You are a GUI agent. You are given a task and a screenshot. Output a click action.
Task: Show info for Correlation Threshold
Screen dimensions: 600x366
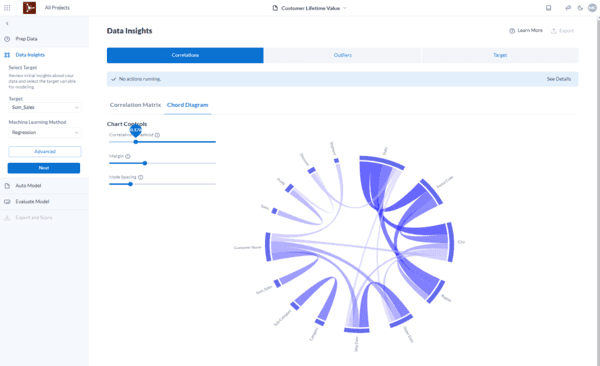click(157, 135)
